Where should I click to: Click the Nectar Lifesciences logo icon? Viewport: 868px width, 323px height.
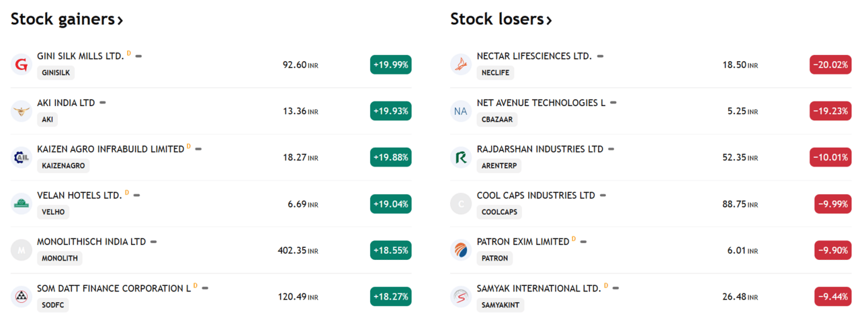click(461, 64)
